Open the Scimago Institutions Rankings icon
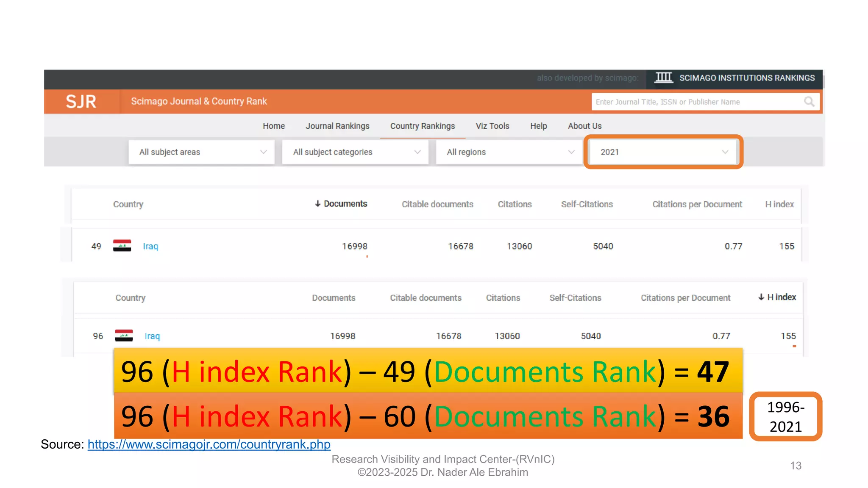The image size is (868, 488). (664, 78)
